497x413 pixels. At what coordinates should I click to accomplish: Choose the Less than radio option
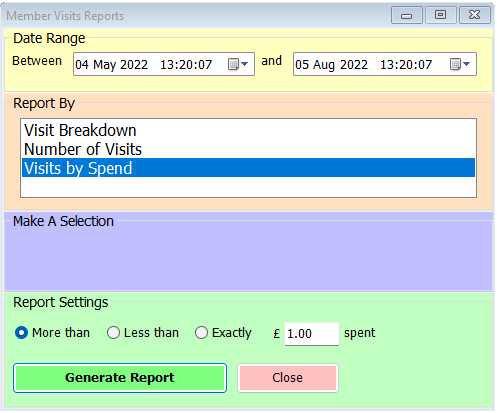tap(113, 333)
